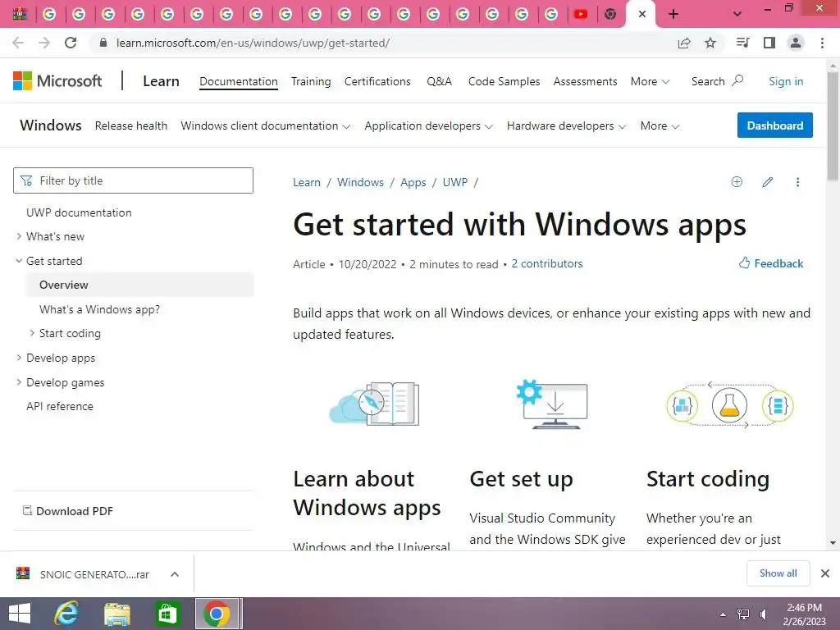This screenshot has height=630, width=840.
Task: Click the edit pencil icon
Action: click(767, 182)
